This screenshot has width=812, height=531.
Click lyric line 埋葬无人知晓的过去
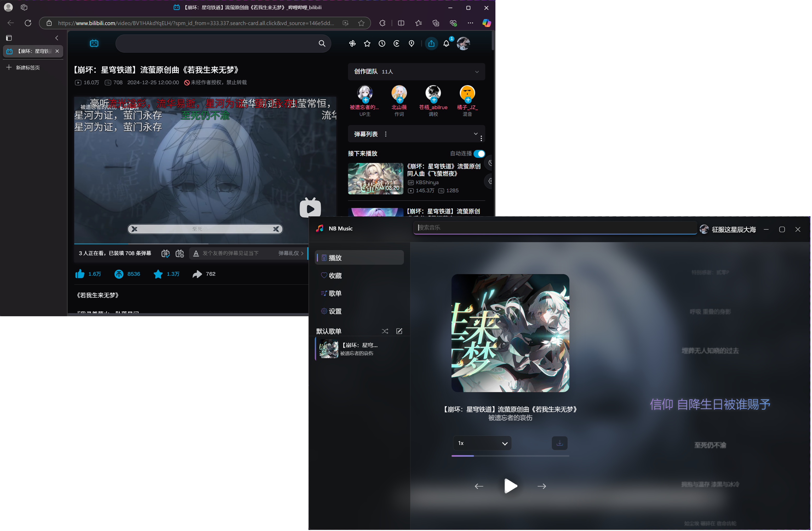point(710,351)
